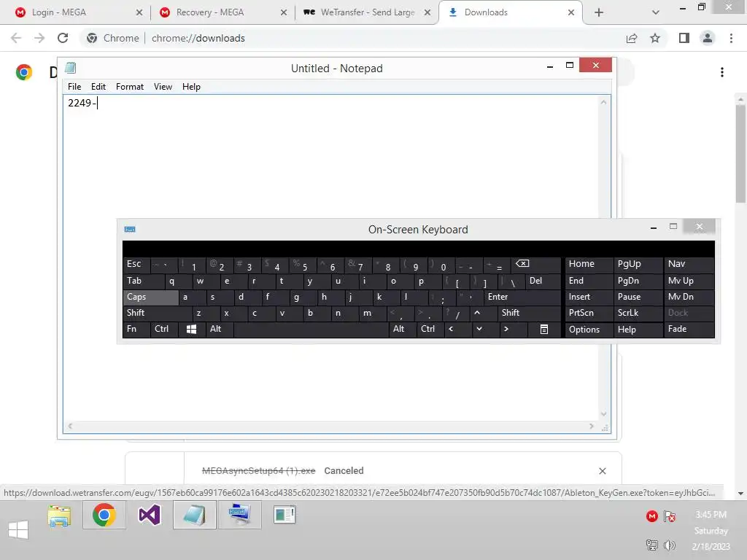
Task: Click Chrome reload page icon
Action: (x=63, y=38)
